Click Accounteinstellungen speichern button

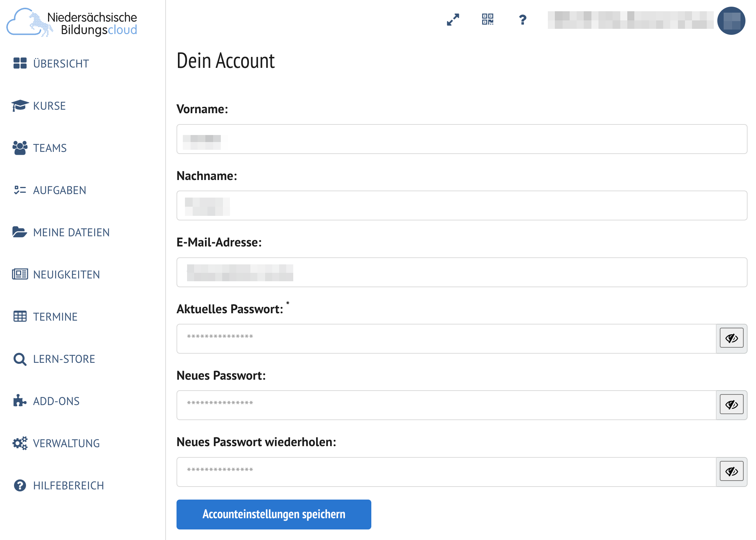click(x=274, y=514)
